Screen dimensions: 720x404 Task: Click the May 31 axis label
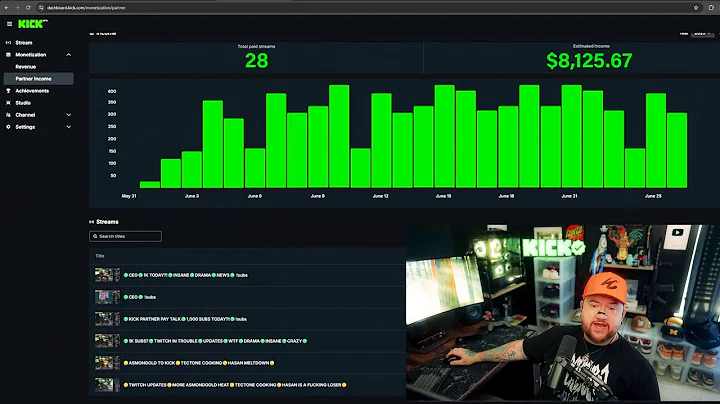(129, 196)
